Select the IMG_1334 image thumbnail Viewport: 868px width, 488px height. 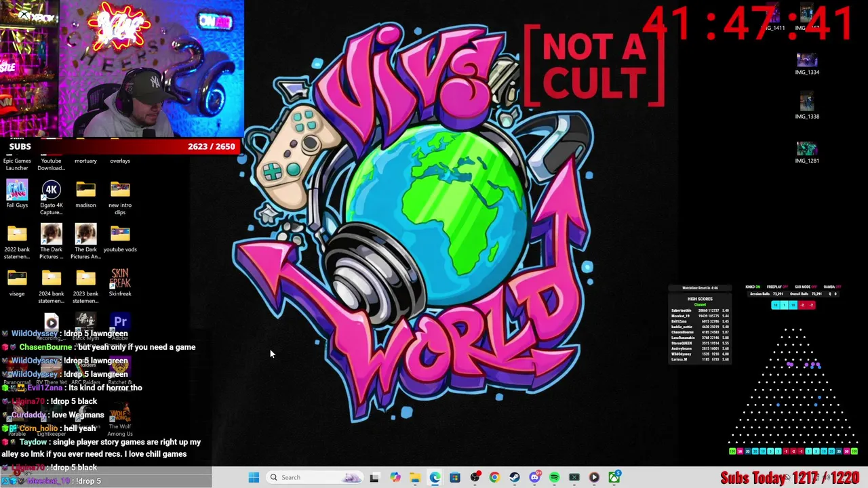(x=807, y=64)
